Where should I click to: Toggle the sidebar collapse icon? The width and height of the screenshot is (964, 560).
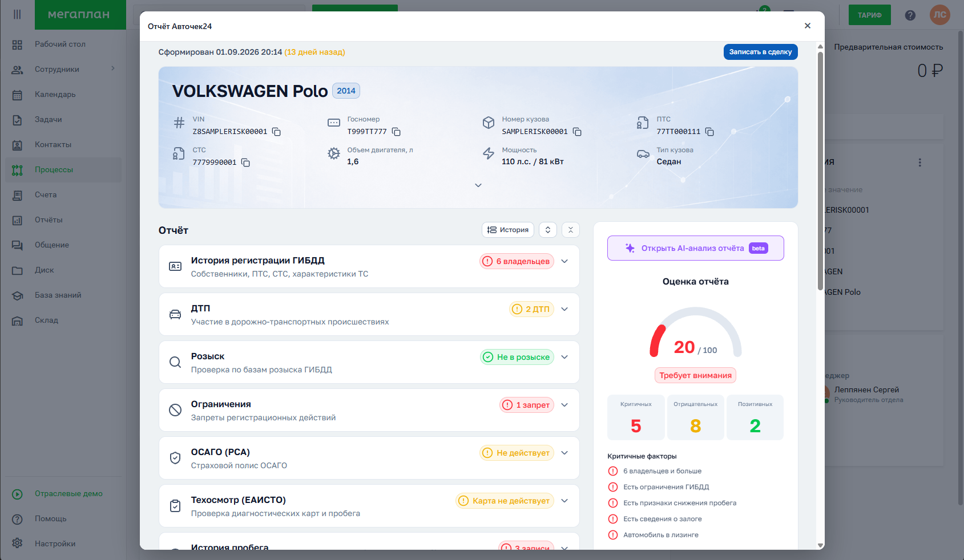17,14
